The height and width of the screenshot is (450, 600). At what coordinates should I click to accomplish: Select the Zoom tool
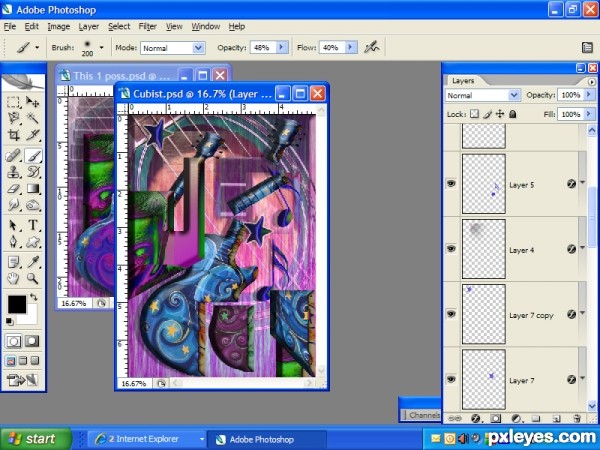(33, 278)
